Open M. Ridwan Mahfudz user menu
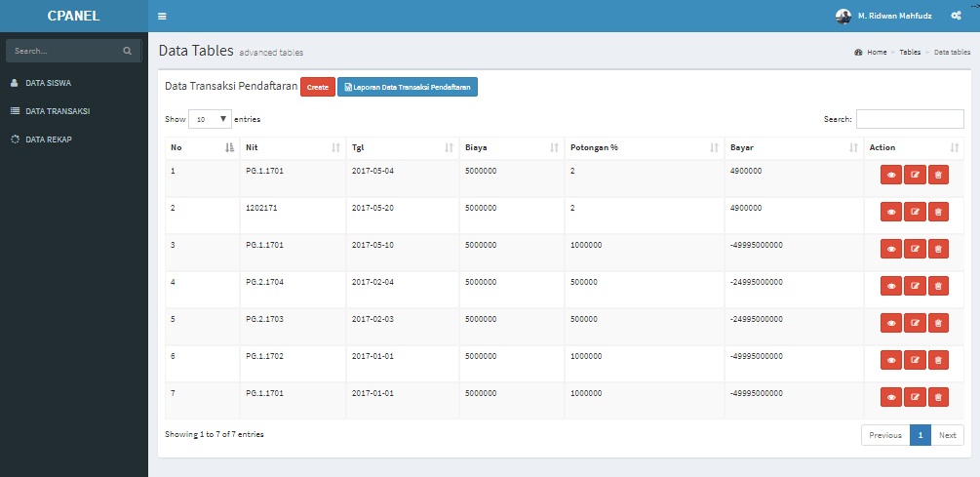The height and width of the screenshot is (477, 980). pos(883,17)
